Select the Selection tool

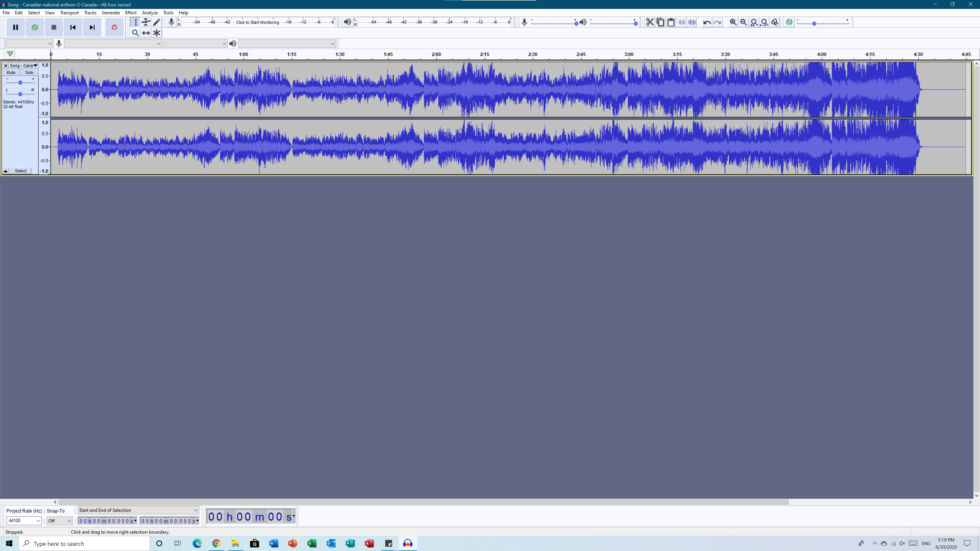pos(136,22)
